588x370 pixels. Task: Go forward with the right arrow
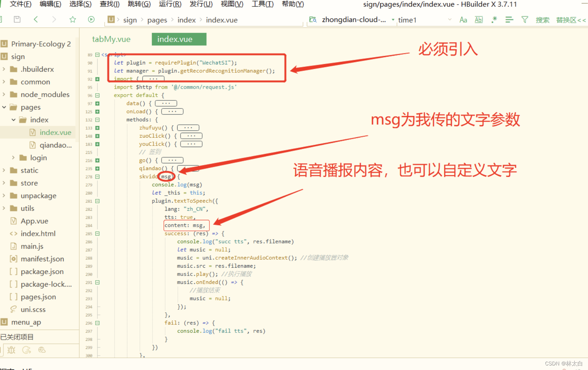54,19
